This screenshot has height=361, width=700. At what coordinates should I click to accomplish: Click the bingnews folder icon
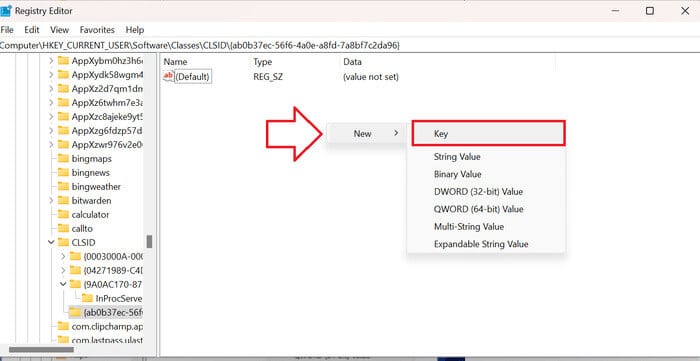click(x=63, y=172)
